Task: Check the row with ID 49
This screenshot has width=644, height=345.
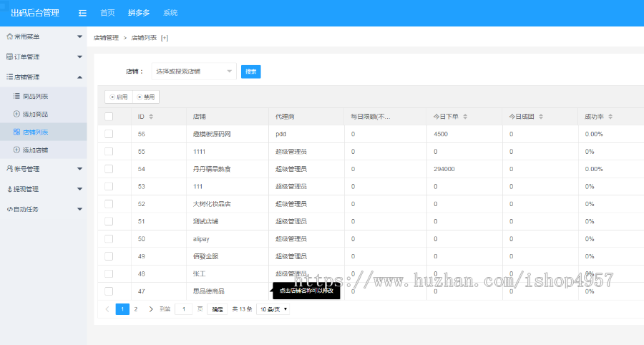Action: (109, 256)
